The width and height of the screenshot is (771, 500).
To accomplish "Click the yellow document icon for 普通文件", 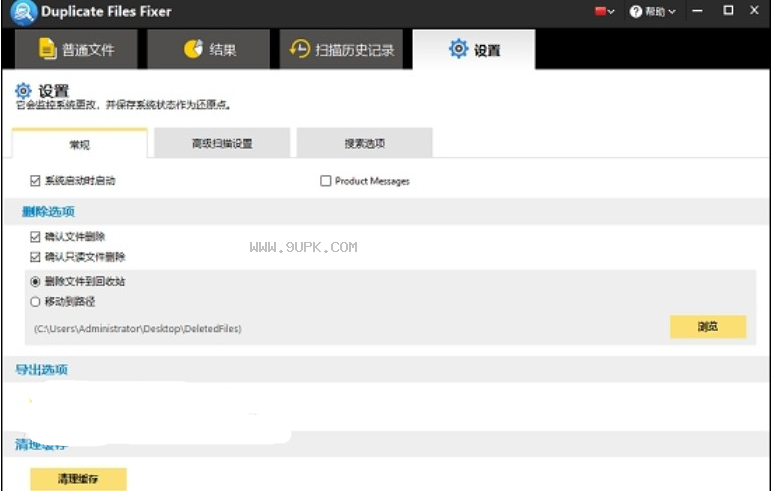I will click(47, 49).
